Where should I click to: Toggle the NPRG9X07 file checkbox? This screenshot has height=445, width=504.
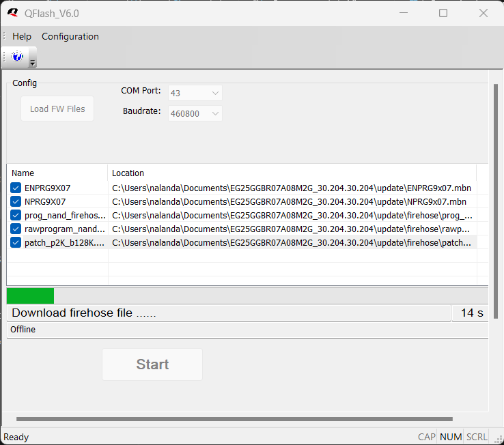tap(16, 201)
